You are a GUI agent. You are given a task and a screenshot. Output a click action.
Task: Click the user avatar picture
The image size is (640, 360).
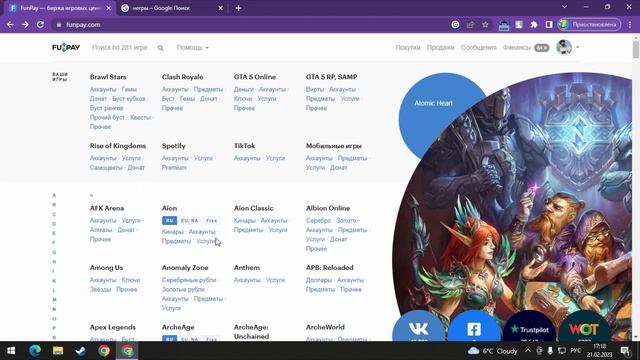[564, 47]
